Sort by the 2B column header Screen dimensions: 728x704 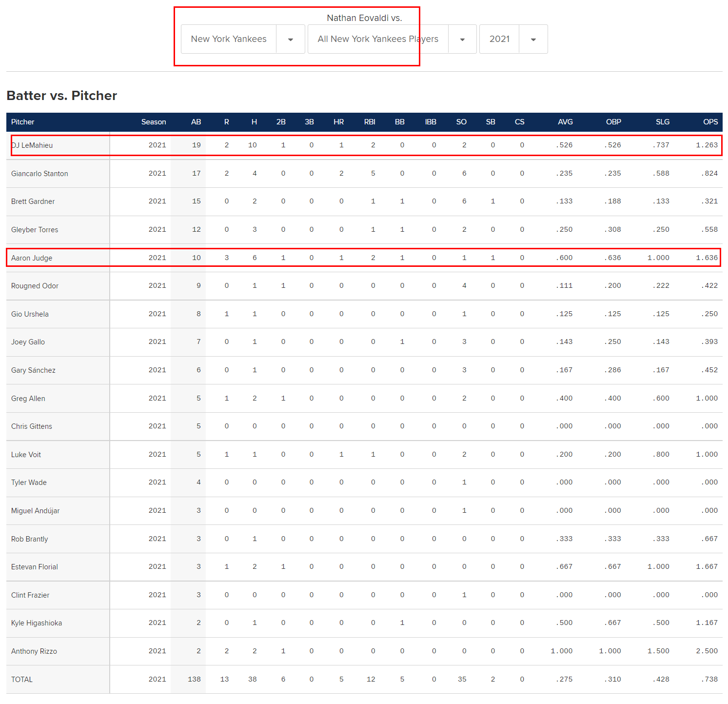(281, 122)
